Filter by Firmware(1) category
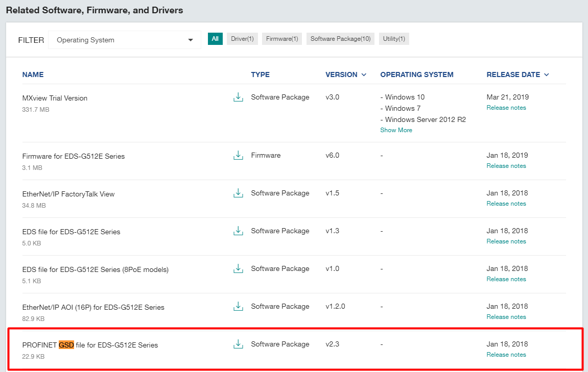Image resolution: width=588 pixels, height=372 pixels. tap(282, 39)
